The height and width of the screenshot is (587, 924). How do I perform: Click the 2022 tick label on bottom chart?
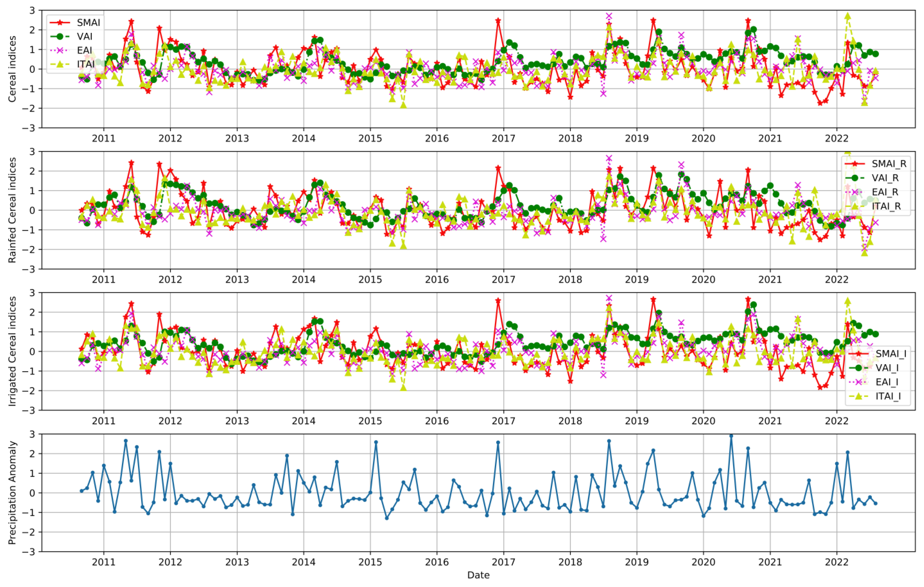point(837,562)
